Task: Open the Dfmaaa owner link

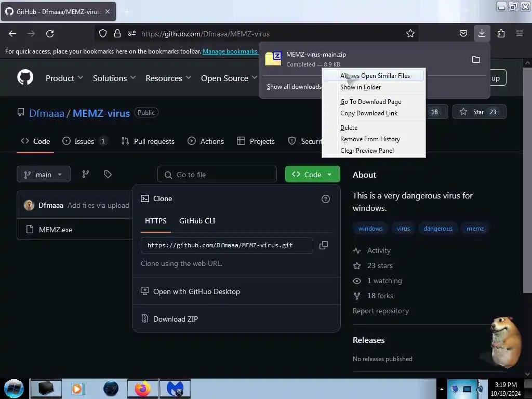Action: 46,113
